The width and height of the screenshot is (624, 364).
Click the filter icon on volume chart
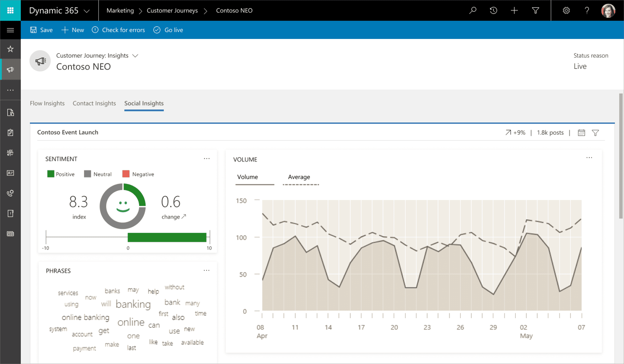[x=596, y=132]
